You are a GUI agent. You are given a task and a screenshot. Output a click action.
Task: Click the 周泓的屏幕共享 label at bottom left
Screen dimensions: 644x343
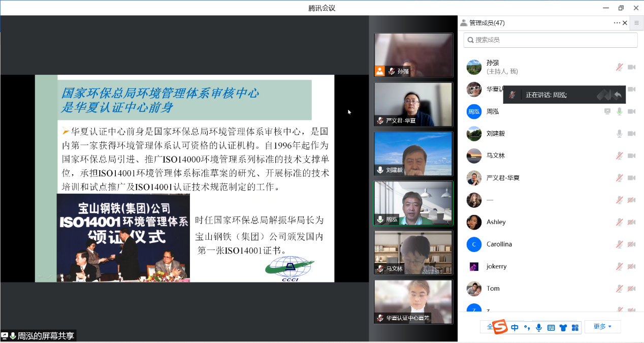tap(46, 336)
